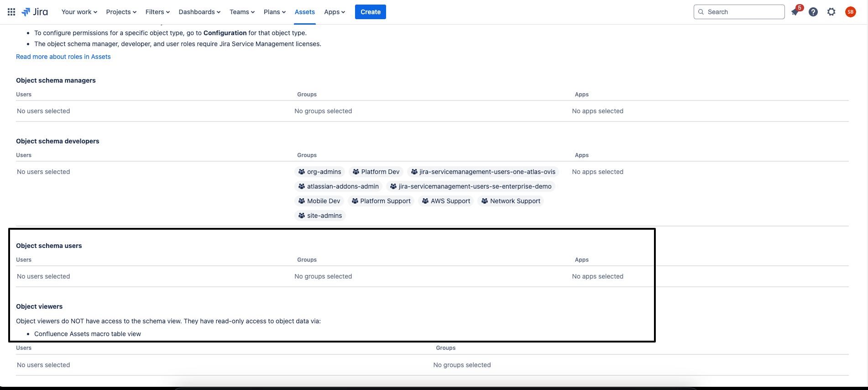Image resolution: width=868 pixels, height=390 pixels.
Task: Expand the Projects dropdown
Action: point(121,12)
